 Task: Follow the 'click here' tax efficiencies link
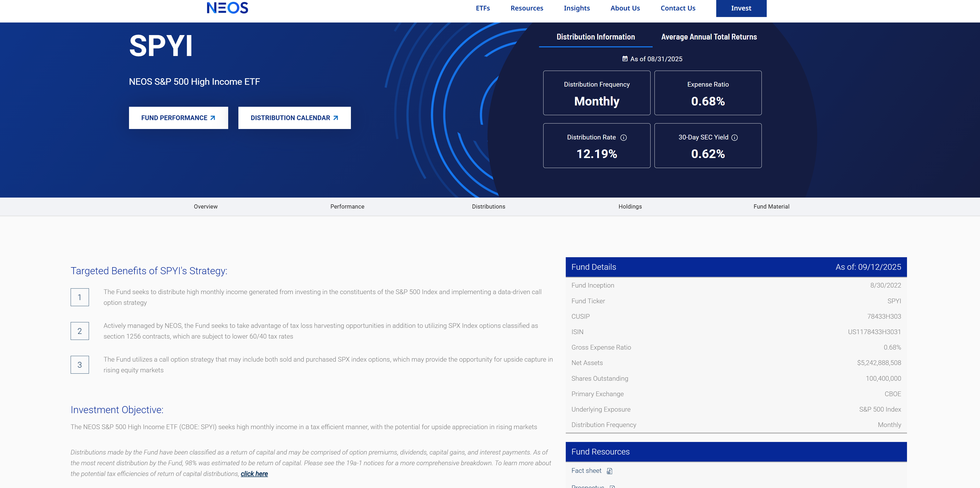tap(254, 474)
